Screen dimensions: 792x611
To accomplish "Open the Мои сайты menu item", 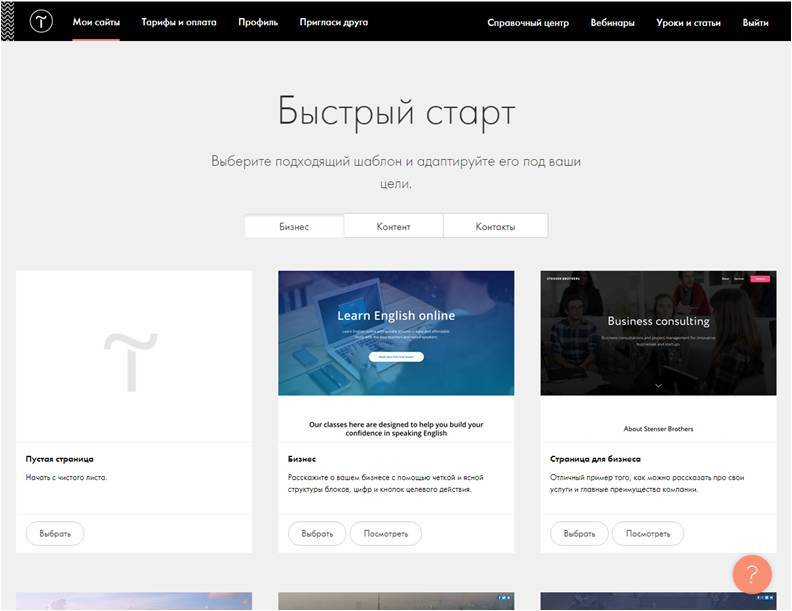I will click(x=96, y=22).
